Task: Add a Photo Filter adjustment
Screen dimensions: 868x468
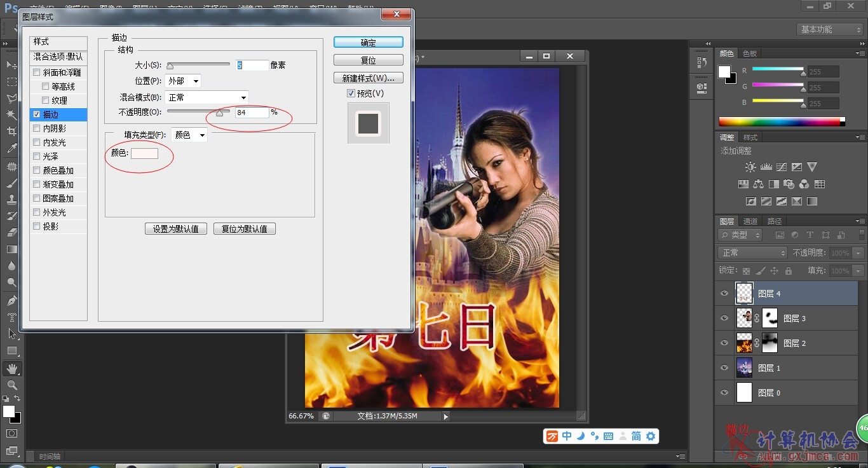Action: point(789,184)
